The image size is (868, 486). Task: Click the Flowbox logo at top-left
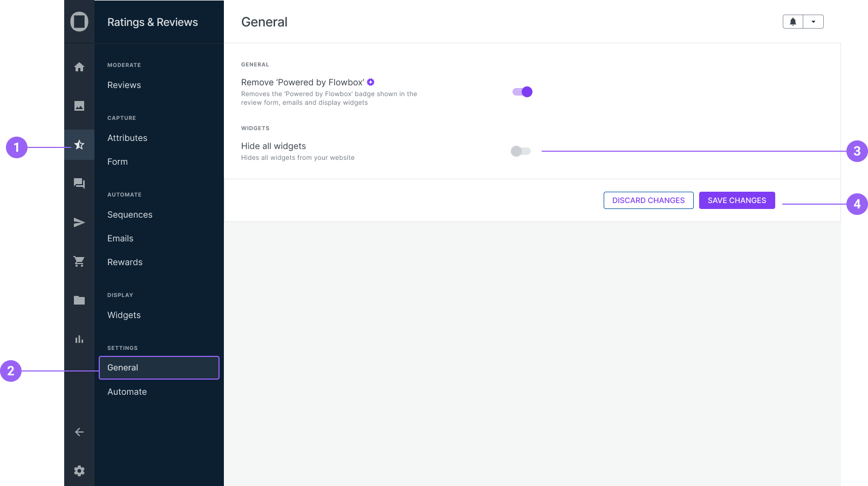coord(79,22)
